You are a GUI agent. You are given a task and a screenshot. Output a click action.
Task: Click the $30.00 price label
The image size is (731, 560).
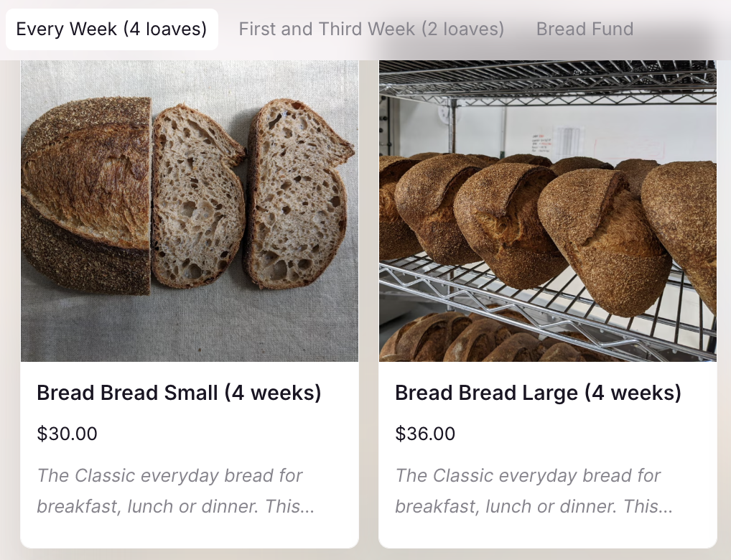pos(67,434)
